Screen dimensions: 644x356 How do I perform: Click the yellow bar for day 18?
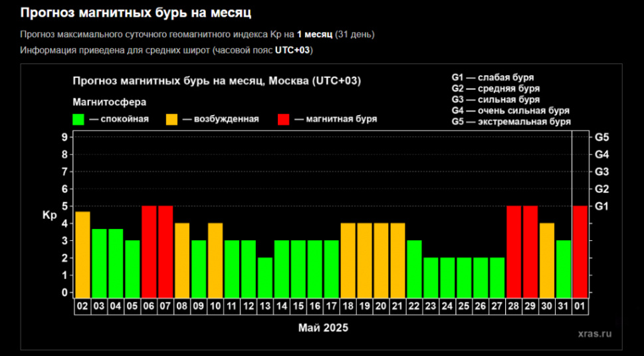[x=348, y=260]
